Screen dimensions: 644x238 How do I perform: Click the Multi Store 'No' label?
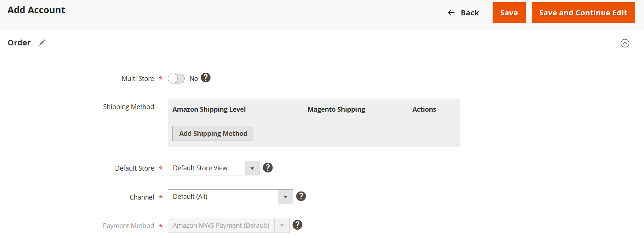click(193, 79)
